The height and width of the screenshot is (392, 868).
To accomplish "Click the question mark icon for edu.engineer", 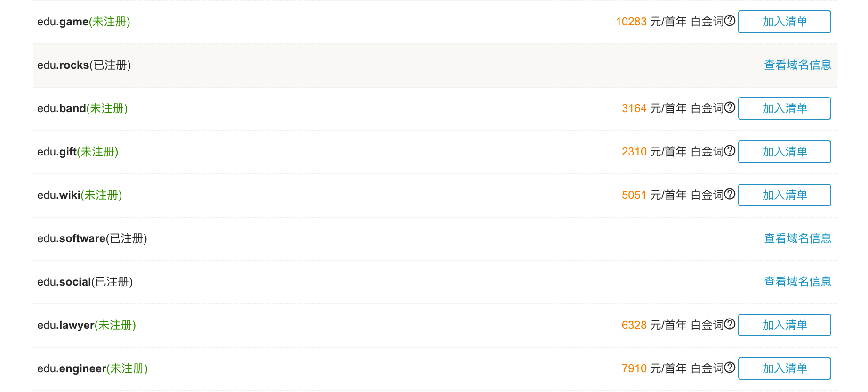I will click(730, 367).
